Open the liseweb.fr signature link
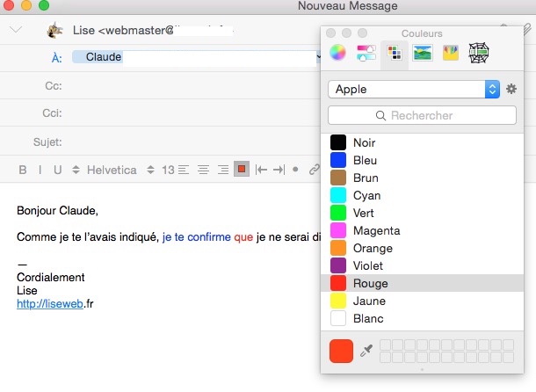The width and height of the screenshot is (536, 392). (54, 303)
